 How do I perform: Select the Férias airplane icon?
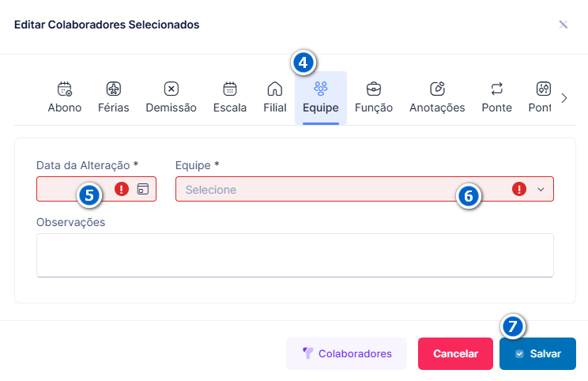point(114,89)
